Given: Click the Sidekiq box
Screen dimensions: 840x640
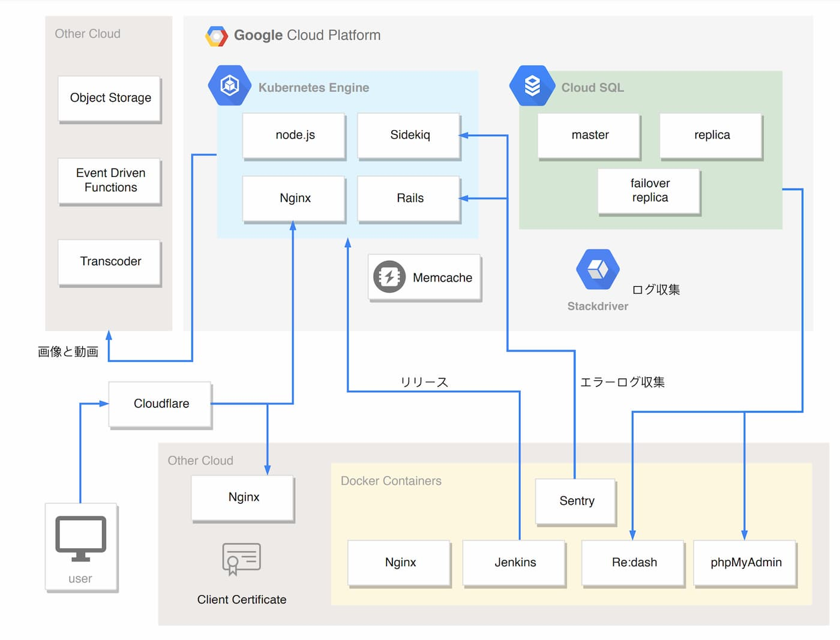Looking at the screenshot, I should click(409, 136).
